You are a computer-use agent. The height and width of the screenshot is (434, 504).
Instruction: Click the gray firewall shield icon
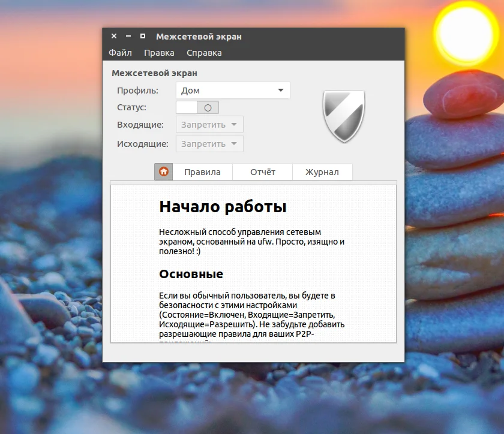point(343,116)
